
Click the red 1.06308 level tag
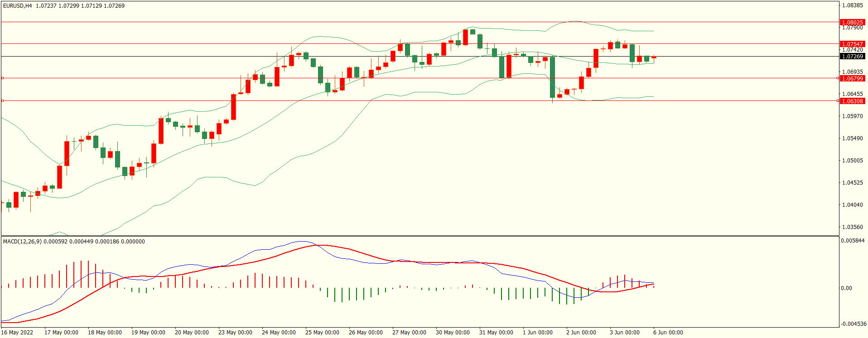852,101
